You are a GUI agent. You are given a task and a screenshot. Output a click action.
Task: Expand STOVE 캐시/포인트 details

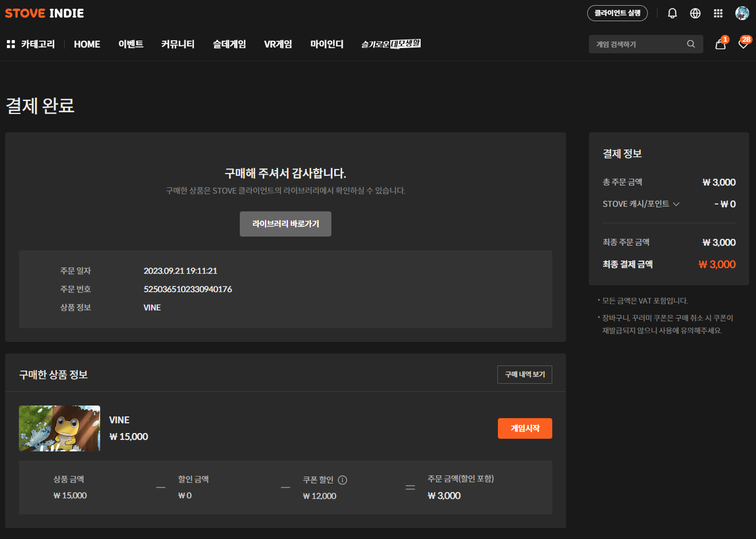(x=676, y=204)
